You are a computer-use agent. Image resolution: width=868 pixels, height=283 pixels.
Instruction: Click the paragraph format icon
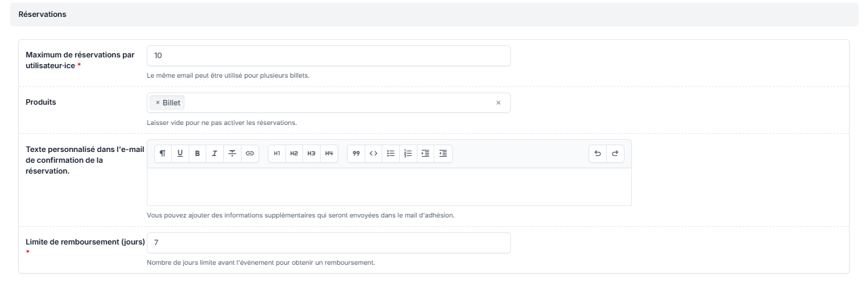pos(162,153)
